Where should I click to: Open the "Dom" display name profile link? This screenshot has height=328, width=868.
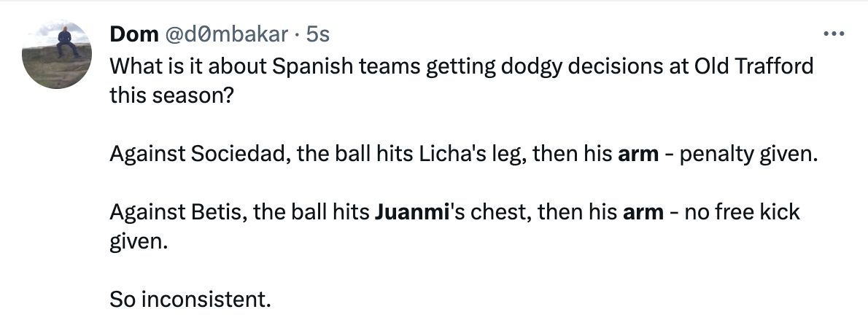click(129, 34)
